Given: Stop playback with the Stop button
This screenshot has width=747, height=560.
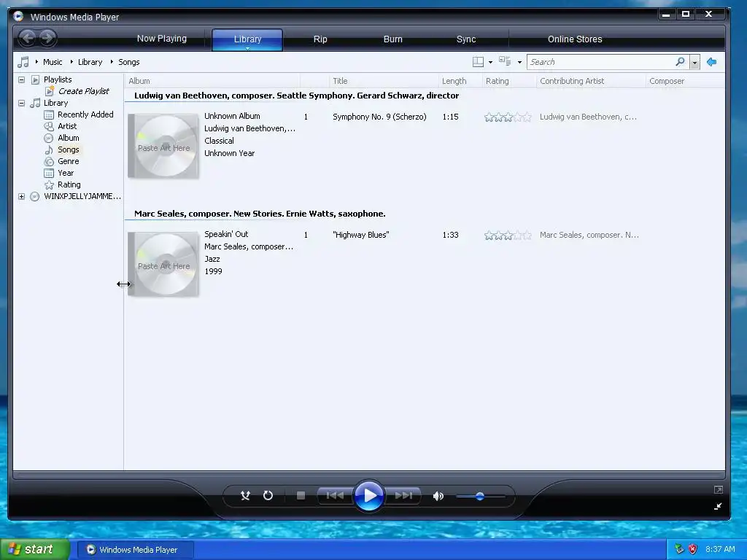Looking at the screenshot, I should click(301, 496).
